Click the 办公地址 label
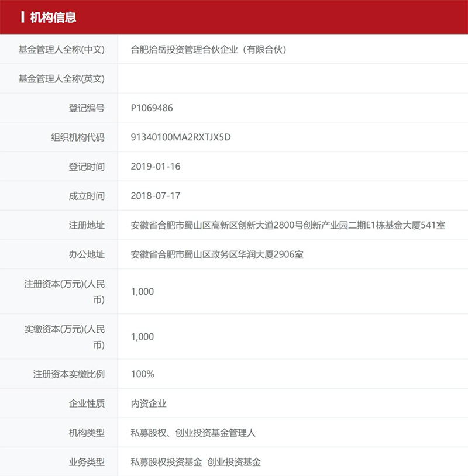Screen dimensions: 468x476 (x=87, y=254)
